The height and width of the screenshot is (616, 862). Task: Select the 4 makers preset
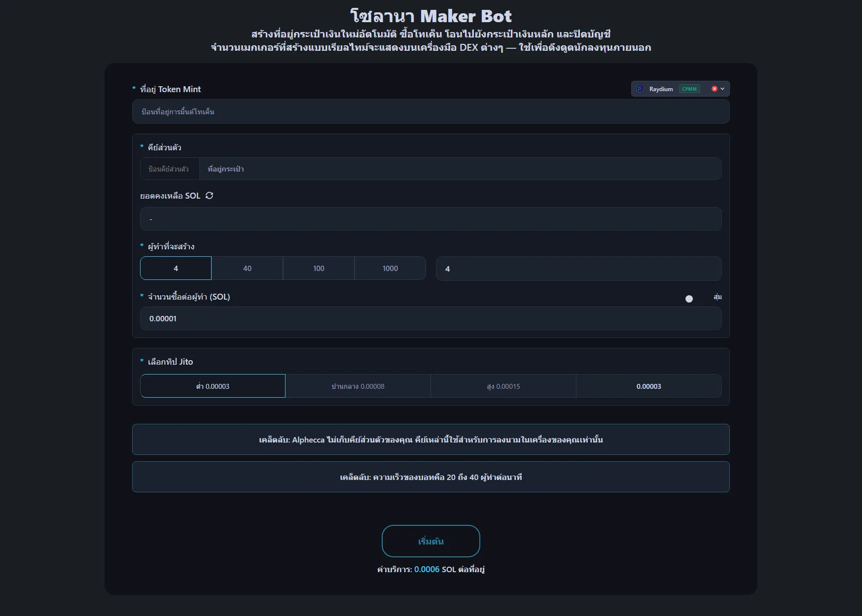(x=176, y=268)
